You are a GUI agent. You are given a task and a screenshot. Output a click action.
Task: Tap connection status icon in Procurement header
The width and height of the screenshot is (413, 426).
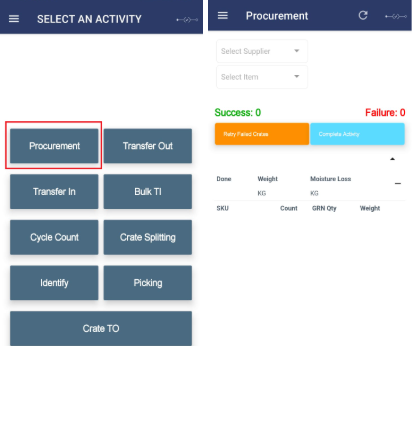(x=396, y=16)
